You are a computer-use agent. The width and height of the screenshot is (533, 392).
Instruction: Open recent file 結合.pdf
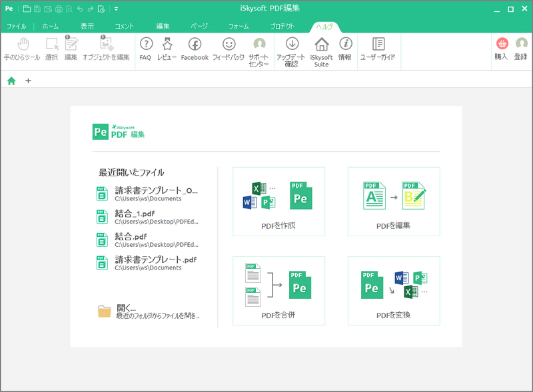pos(147,240)
